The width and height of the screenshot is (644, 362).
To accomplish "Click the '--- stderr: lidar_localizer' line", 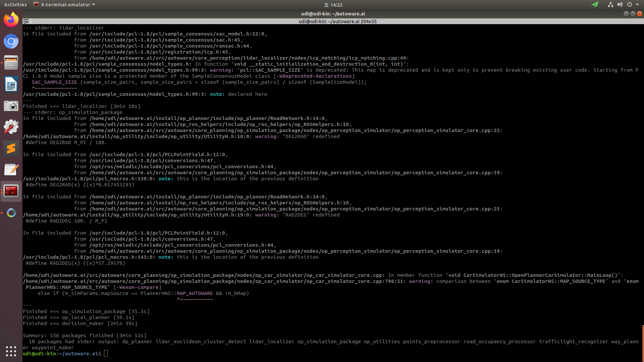I will pyautogui.click(x=63, y=28).
